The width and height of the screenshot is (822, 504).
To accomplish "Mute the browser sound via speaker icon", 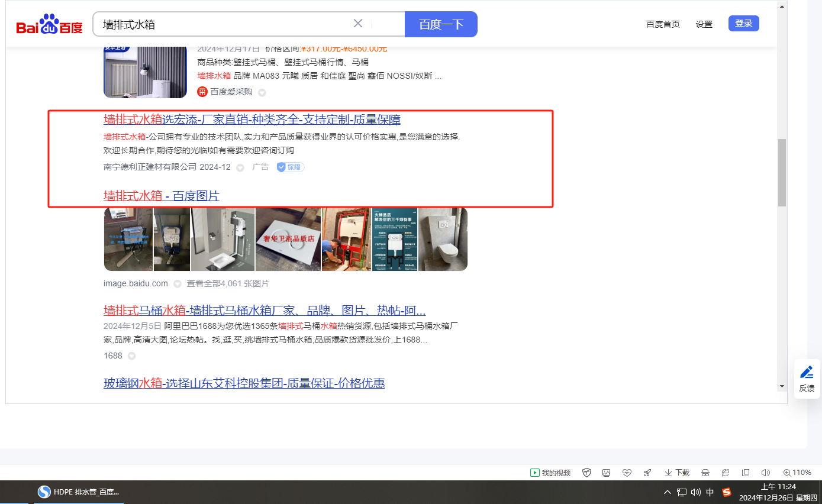I will click(x=766, y=473).
